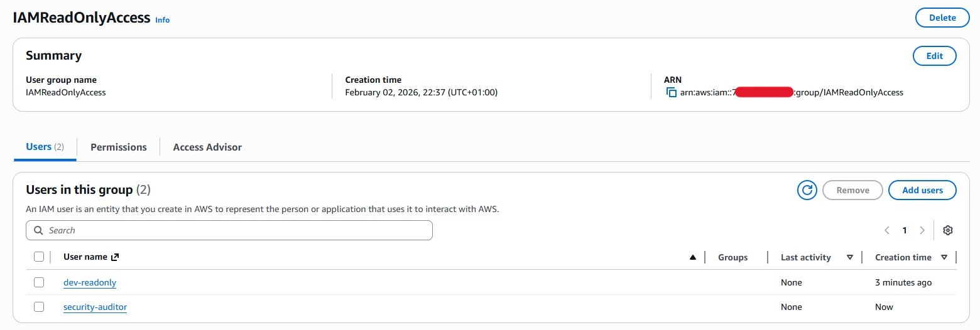Edit the group Summary

point(934,56)
